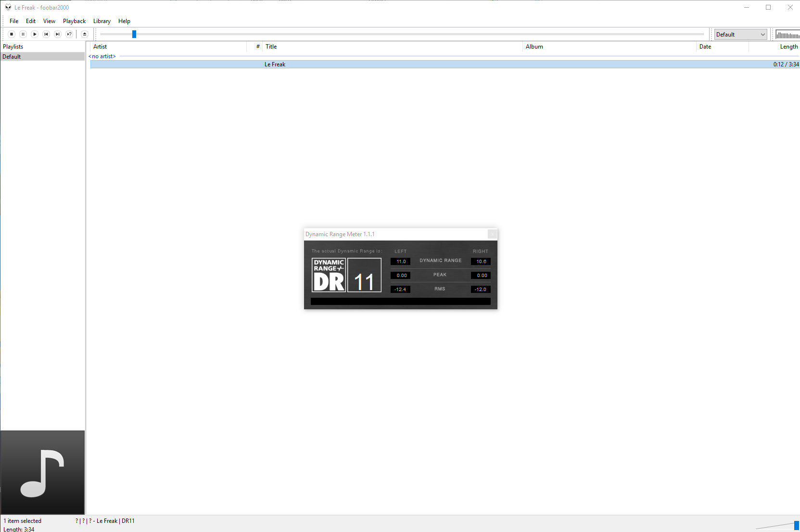
Task: Skip to the previous track
Action: click(x=46, y=34)
